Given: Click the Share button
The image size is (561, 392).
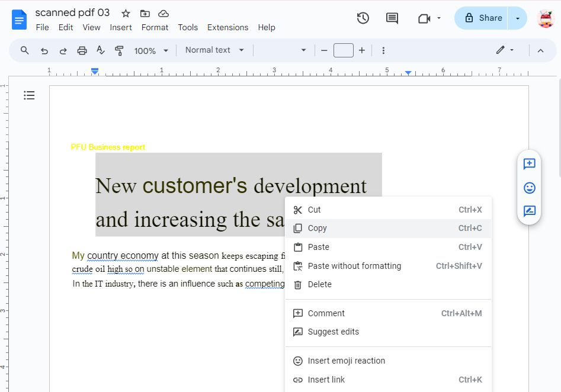Looking at the screenshot, I should pos(486,18).
